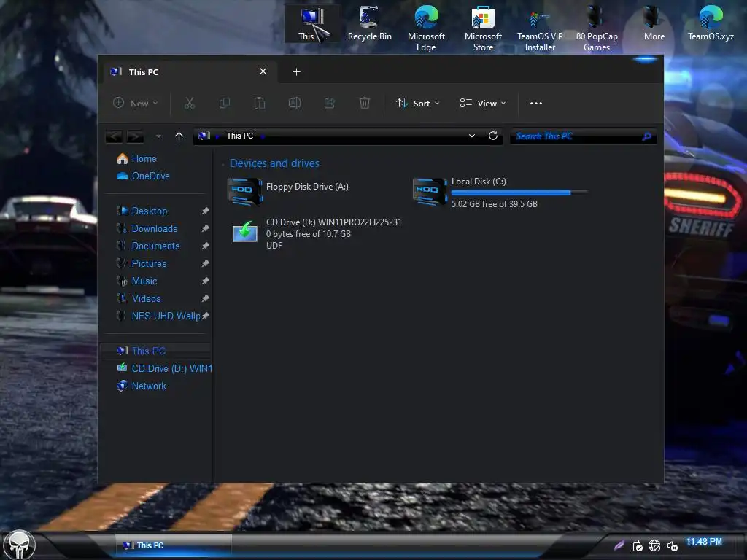747x560 pixels.
Task: Unpin Desktop from Quick access
Action: pyautogui.click(x=205, y=211)
